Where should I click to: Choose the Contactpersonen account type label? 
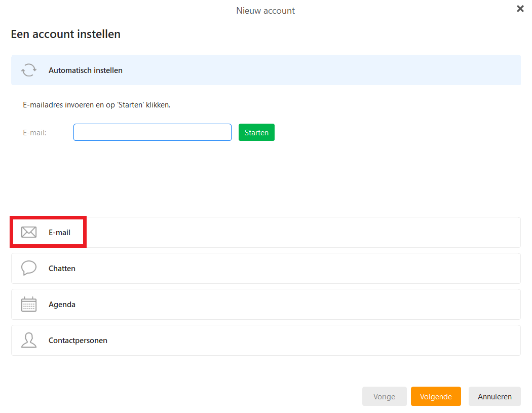click(78, 341)
